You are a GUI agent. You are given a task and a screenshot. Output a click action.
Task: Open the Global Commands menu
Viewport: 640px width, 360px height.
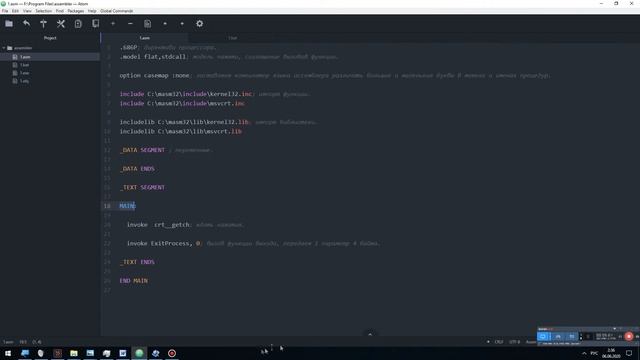click(x=116, y=11)
